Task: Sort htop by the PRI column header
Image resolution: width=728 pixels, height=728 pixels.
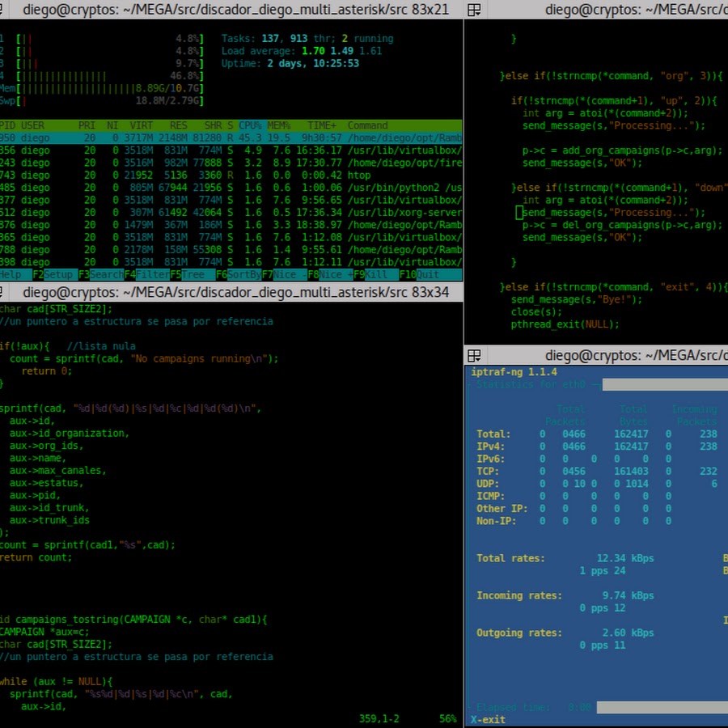Action: point(87,126)
